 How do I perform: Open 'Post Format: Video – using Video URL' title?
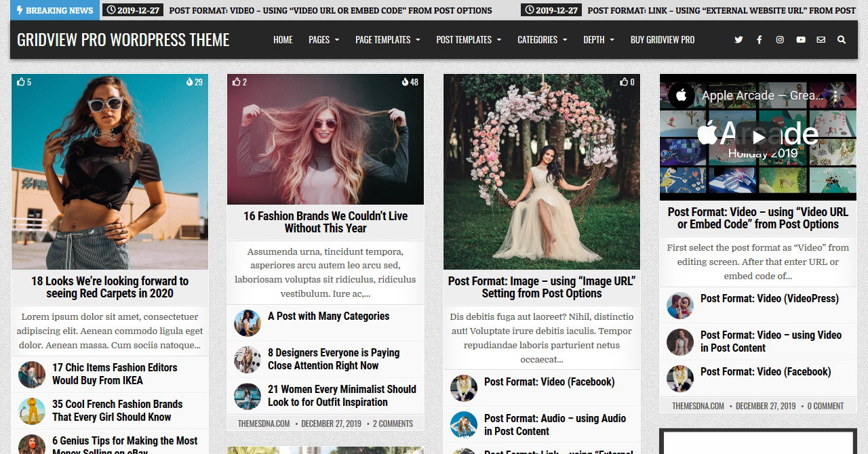(758, 218)
